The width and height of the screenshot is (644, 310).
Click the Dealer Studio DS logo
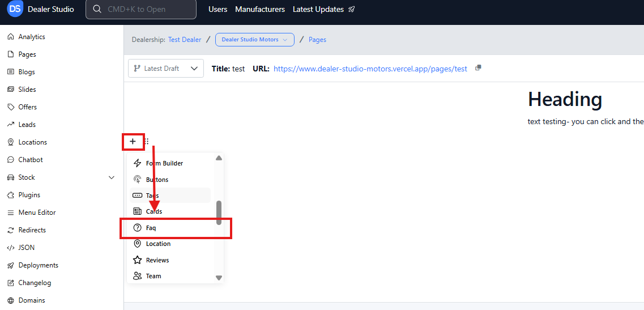tap(16, 9)
